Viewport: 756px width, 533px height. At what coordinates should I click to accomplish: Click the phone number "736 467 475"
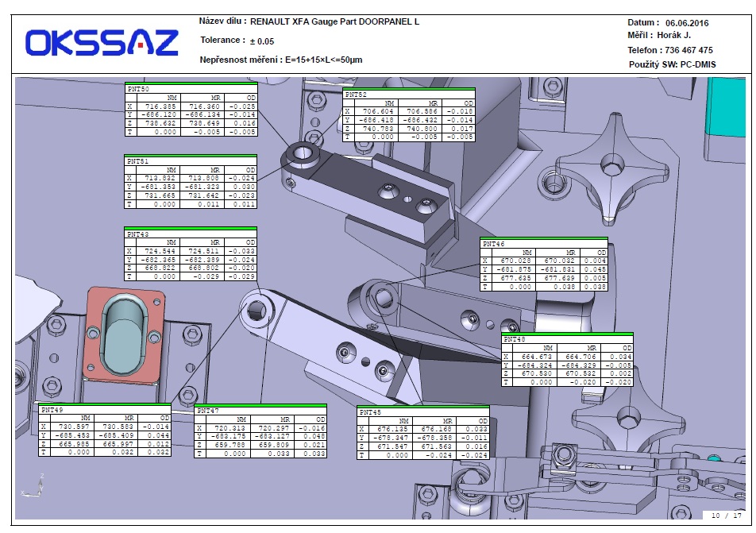click(x=688, y=50)
